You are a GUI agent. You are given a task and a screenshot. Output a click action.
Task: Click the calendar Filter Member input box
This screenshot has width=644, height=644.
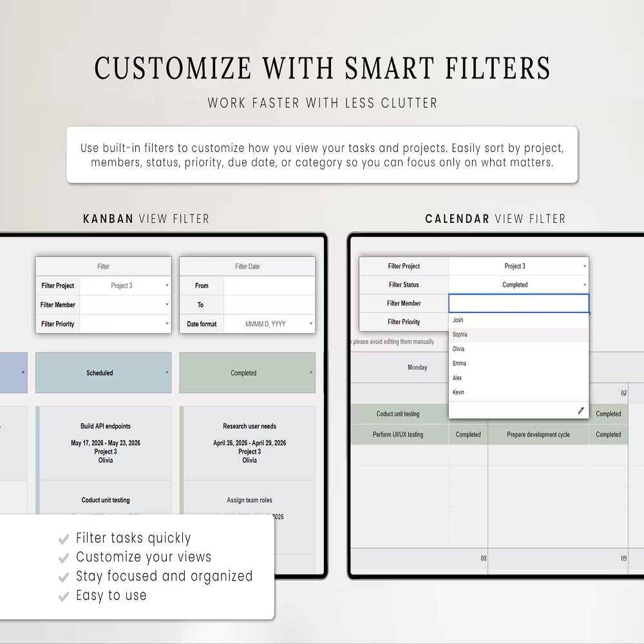pyautogui.click(x=518, y=303)
